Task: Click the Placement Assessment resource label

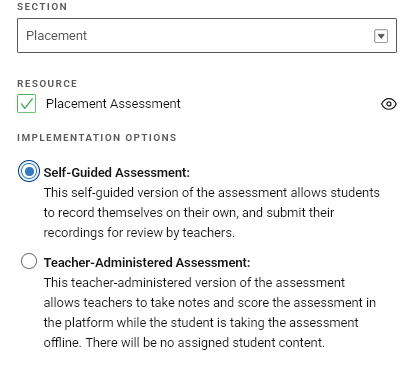Action: [x=113, y=104]
